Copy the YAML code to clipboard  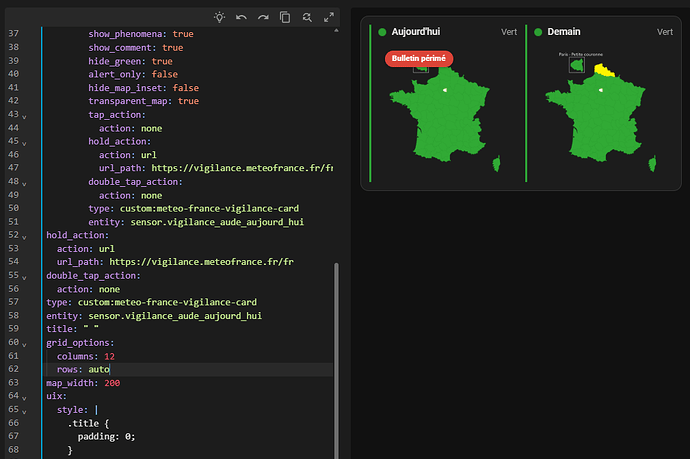(x=285, y=17)
